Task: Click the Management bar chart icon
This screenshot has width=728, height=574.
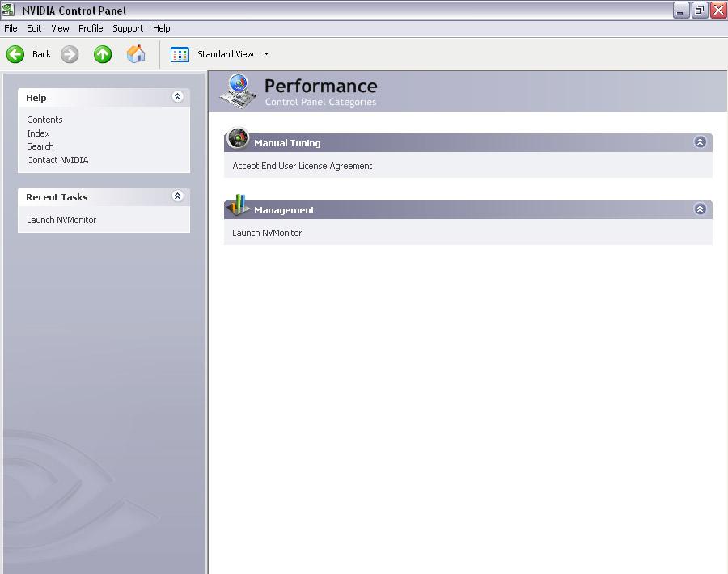Action: 238,205
